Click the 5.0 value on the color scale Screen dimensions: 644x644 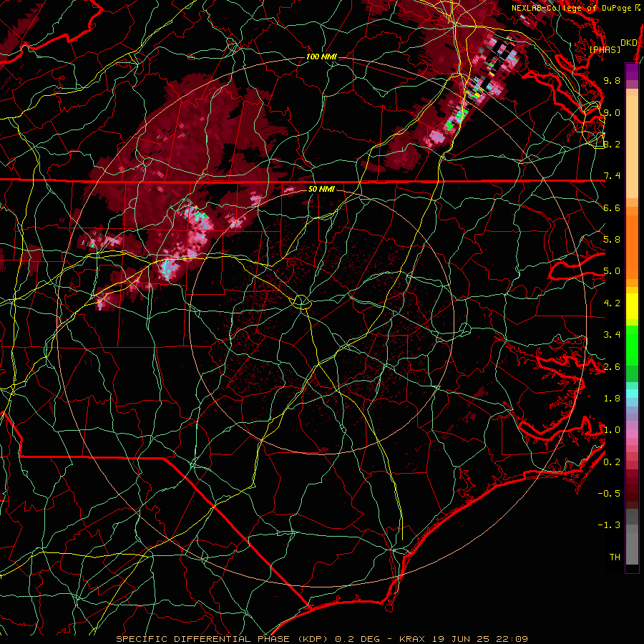click(x=612, y=271)
